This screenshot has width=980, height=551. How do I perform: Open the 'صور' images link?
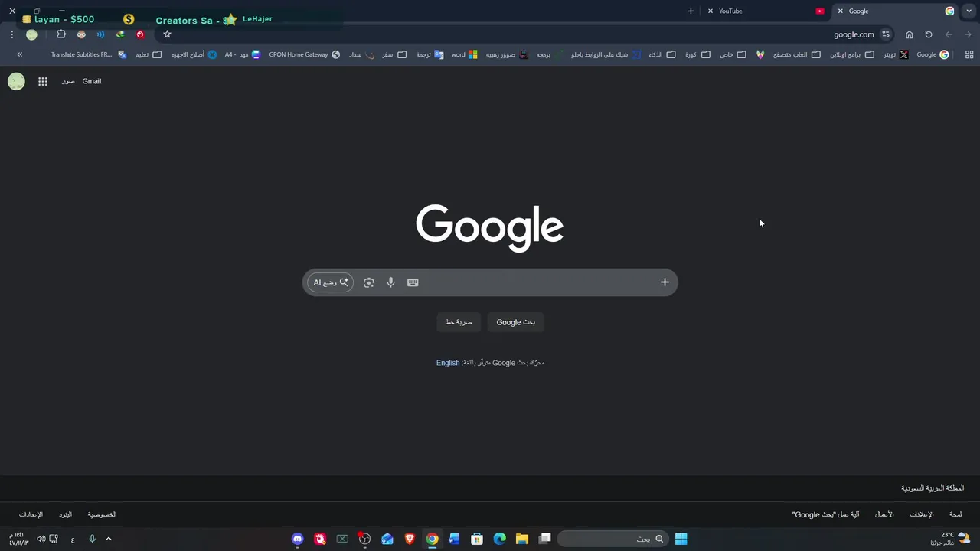pyautogui.click(x=68, y=81)
